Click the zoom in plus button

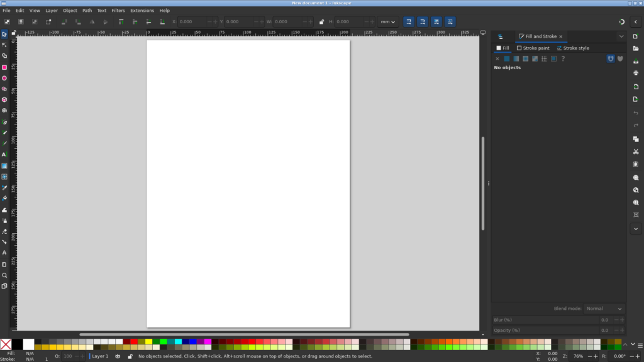(x=596, y=356)
